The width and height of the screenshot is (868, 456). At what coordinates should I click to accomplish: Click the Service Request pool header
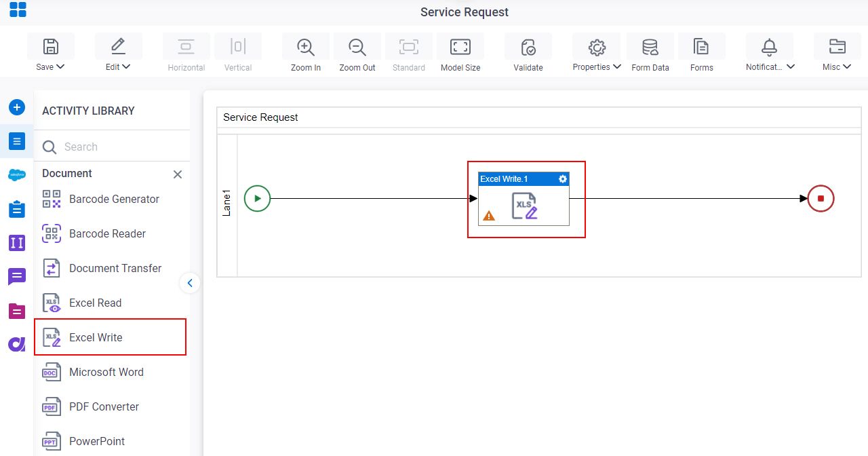click(539, 117)
